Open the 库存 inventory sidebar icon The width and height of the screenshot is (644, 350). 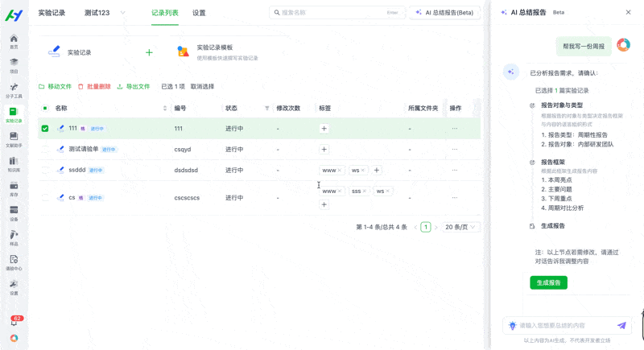click(14, 189)
